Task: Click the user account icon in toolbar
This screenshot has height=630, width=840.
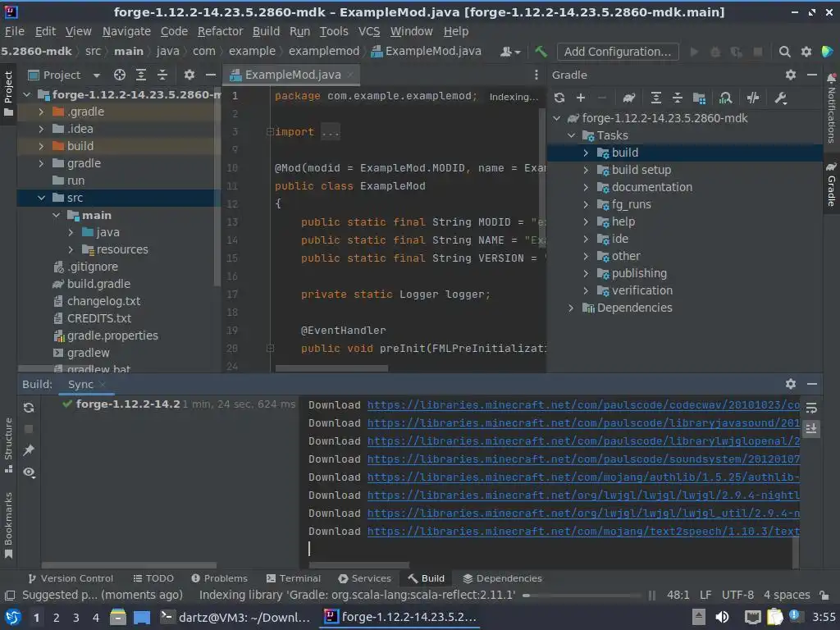Action: coord(510,52)
